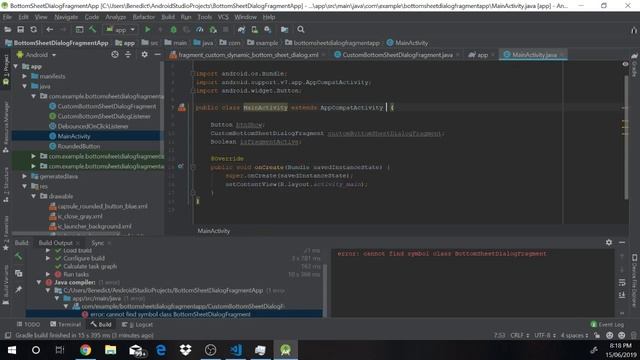640x360 pixels.
Task: Open the Refactor menu
Action: pyautogui.click(x=144, y=17)
